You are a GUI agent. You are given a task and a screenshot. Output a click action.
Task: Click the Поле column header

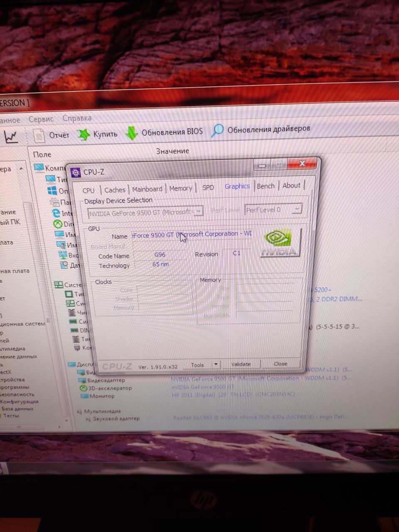pyautogui.click(x=42, y=154)
